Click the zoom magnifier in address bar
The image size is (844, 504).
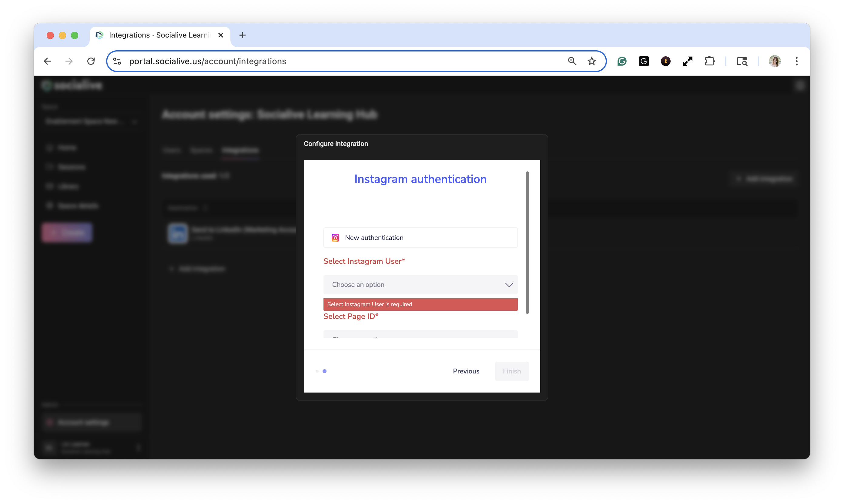(572, 61)
